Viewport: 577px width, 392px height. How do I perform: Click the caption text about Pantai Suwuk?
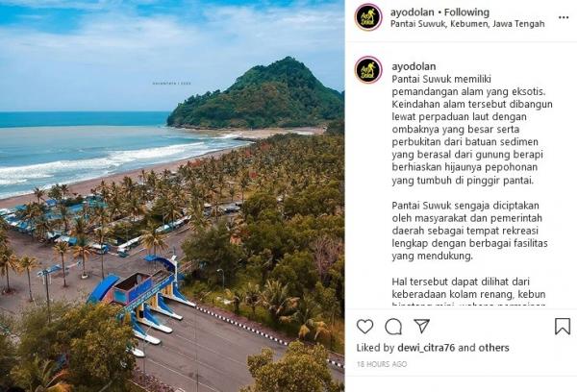pyautogui.click(x=472, y=130)
